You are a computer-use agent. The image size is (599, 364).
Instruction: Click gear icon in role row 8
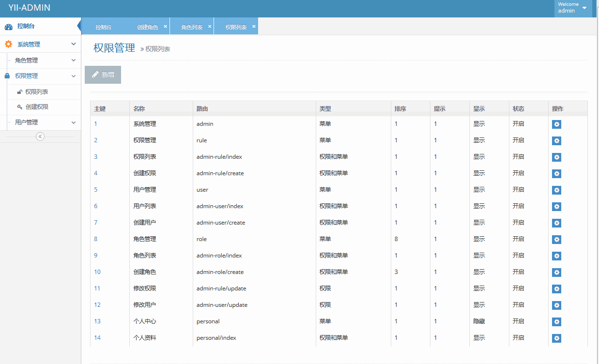coord(556,240)
